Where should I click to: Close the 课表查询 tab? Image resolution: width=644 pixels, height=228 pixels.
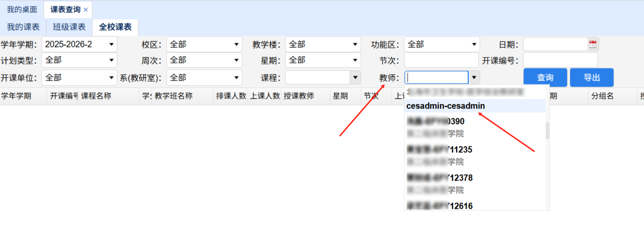pyautogui.click(x=85, y=10)
